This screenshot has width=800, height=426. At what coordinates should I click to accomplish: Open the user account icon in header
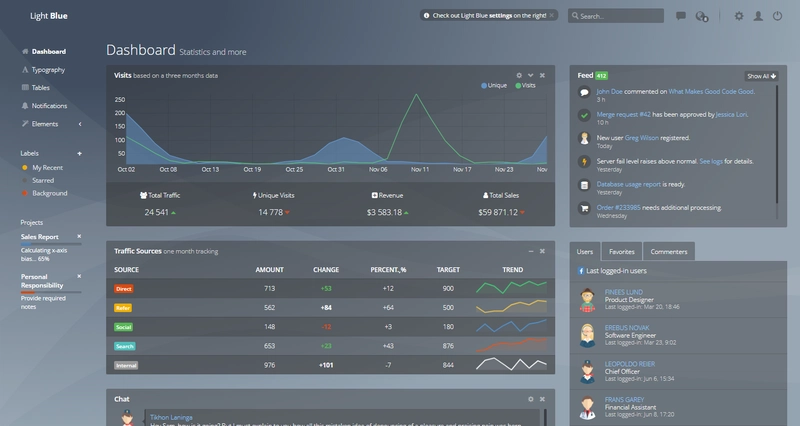758,16
